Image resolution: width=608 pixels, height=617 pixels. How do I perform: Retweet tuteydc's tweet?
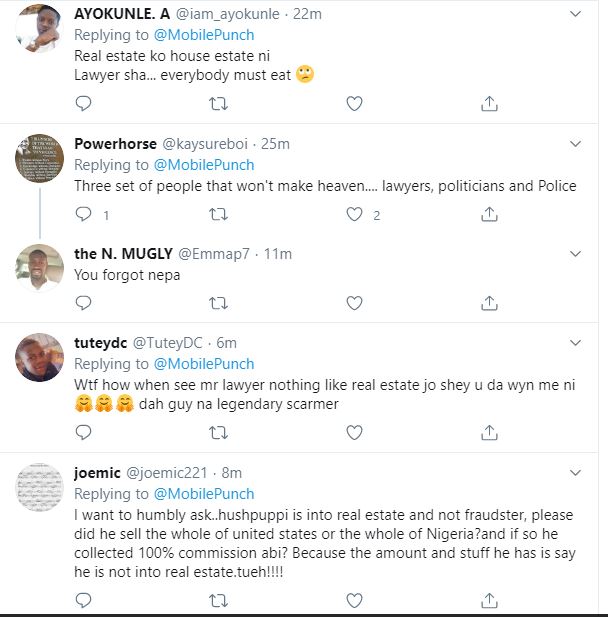pos(218,433)
